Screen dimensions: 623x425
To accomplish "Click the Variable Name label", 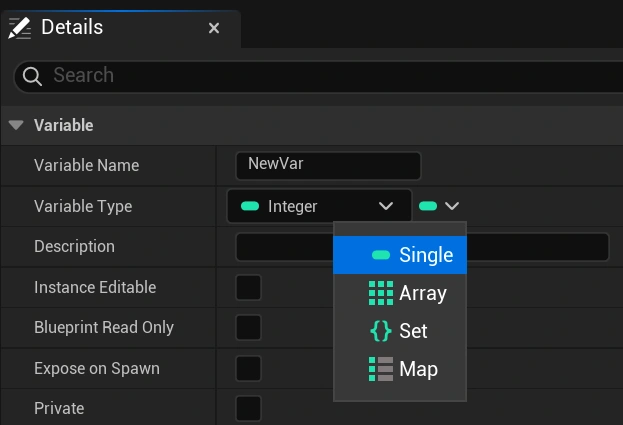I will click(87, 165).
